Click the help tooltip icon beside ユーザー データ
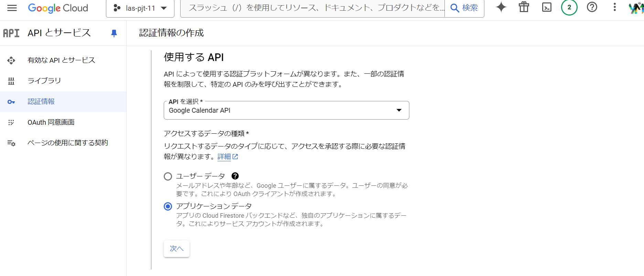 (235, 176)
